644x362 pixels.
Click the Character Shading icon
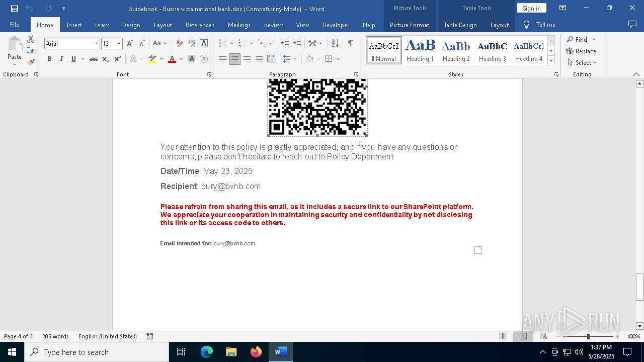[192, 59]
